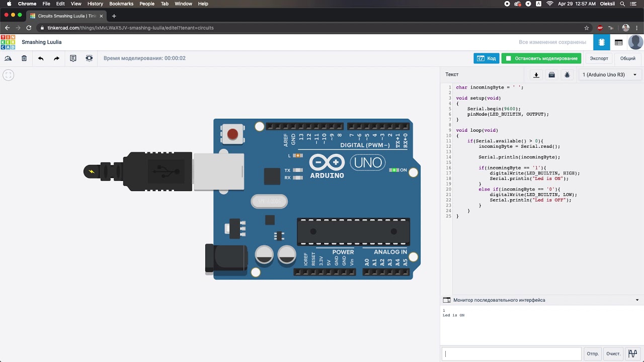The width and height of the screenshot is (644, 362).
Task: Toggle the serial graph icon
Action: (x=632, y=353)
